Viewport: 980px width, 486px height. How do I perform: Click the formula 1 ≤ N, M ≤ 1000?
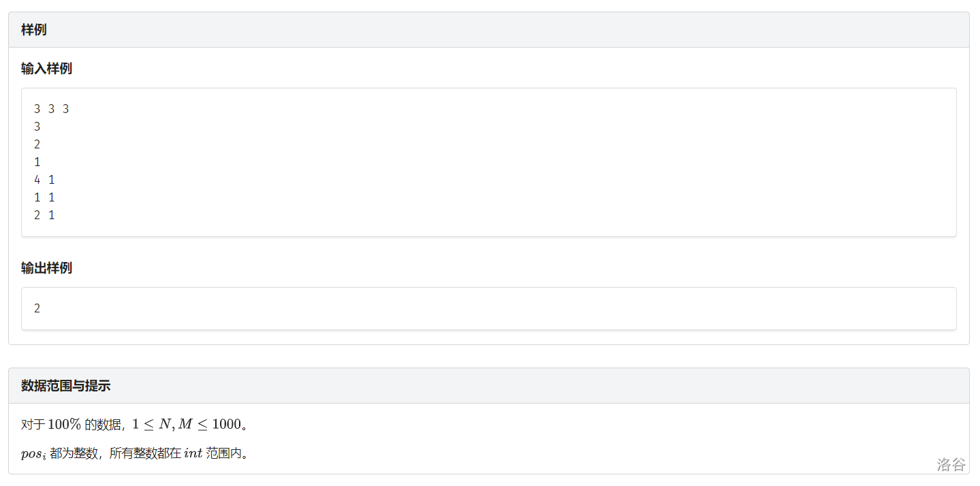(x=187, y=425)
